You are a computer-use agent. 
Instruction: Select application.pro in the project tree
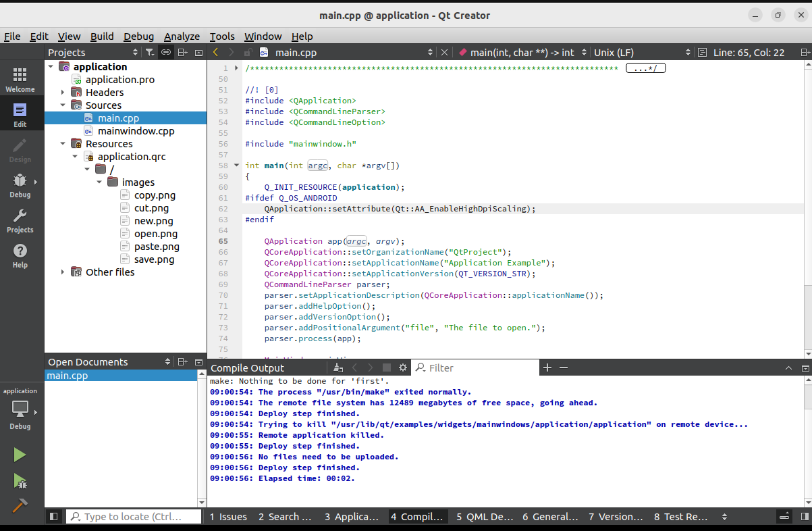click(x=119, y=79)
